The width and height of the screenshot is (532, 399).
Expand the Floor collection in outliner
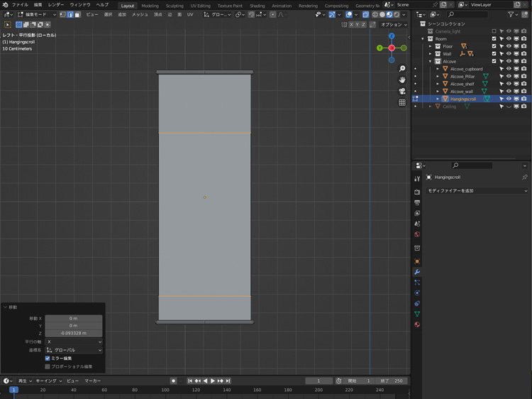(430, 46)
